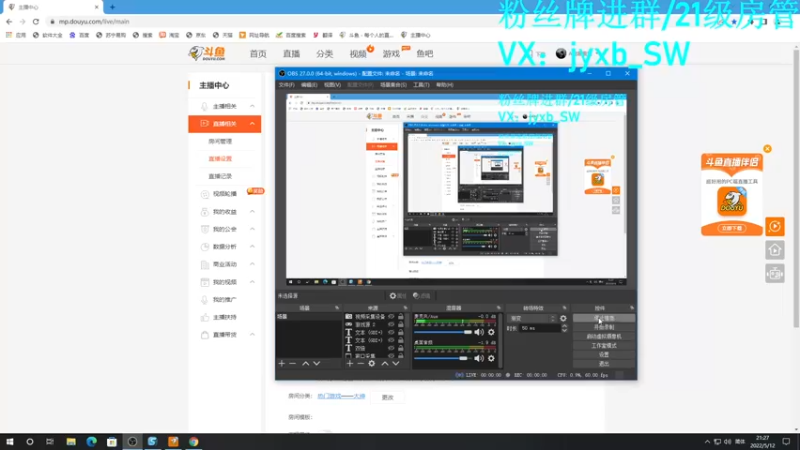Toggle lock on 游戏源 2 source
Image resolution: width=800 pixels, height=450 pixels.
pos(401,324)
